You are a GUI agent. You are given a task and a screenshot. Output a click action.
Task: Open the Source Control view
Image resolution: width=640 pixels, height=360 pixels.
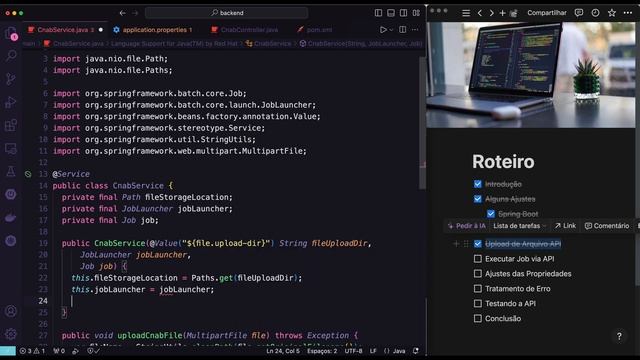tap(11, 78)
